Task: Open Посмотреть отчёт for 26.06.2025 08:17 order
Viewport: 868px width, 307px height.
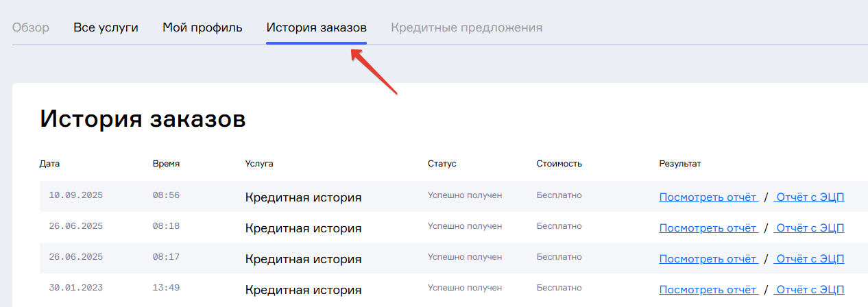Action: point(708,259)
